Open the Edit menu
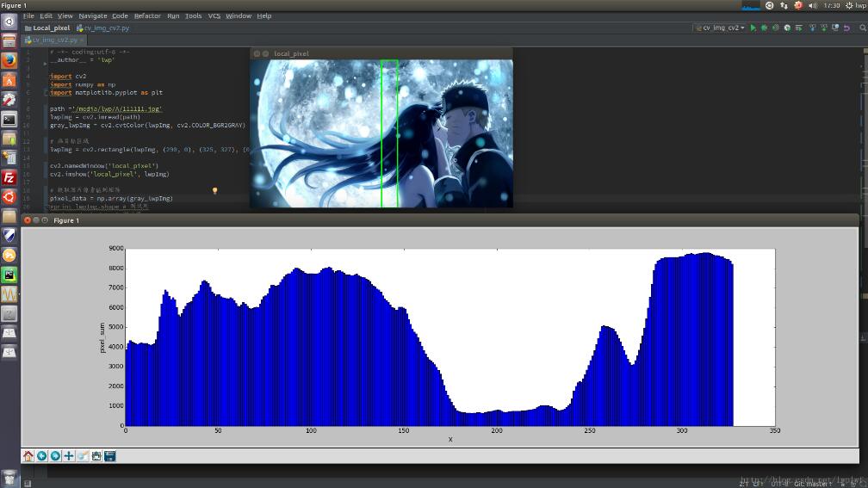868x488 pixels. coord(46,16)
